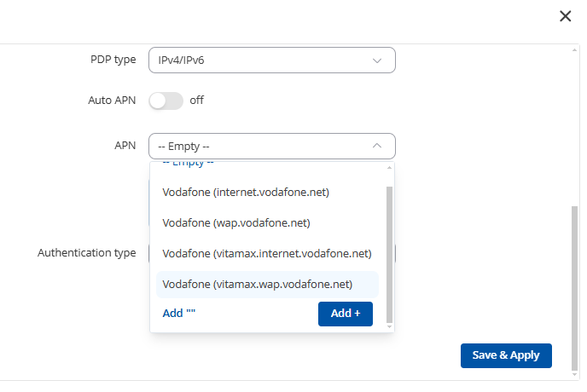
Task: Click the outer scrollbar down arrow
Action: [574, 375]
